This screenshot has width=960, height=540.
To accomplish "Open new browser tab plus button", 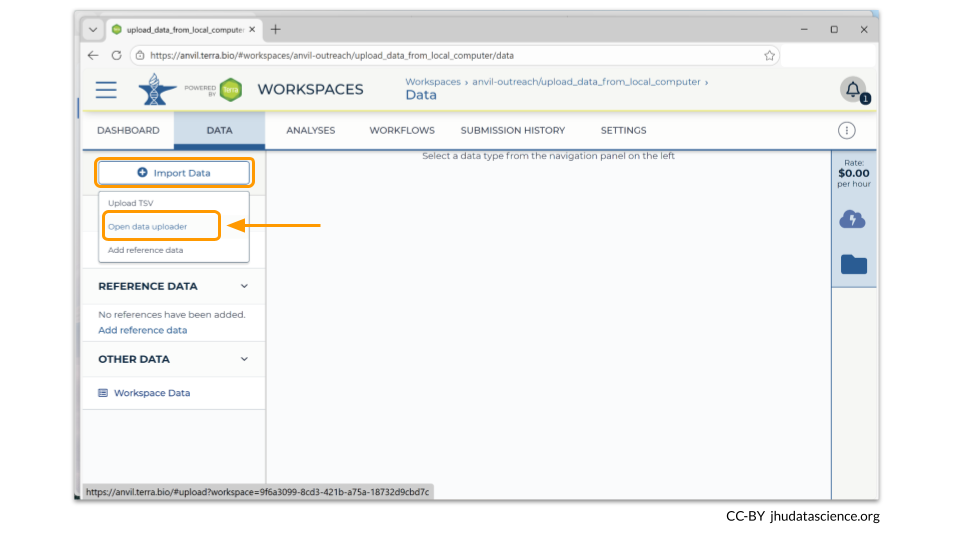I will [276, 29].
